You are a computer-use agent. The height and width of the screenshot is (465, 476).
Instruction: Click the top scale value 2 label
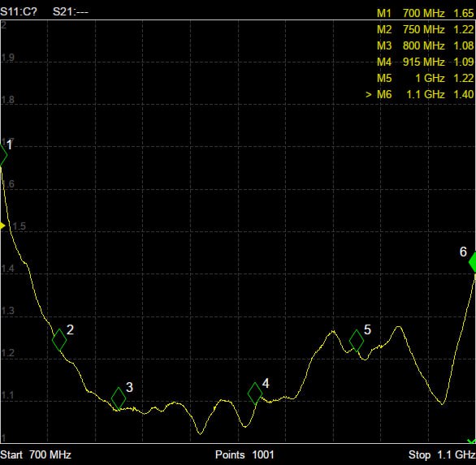pos(3,25)
